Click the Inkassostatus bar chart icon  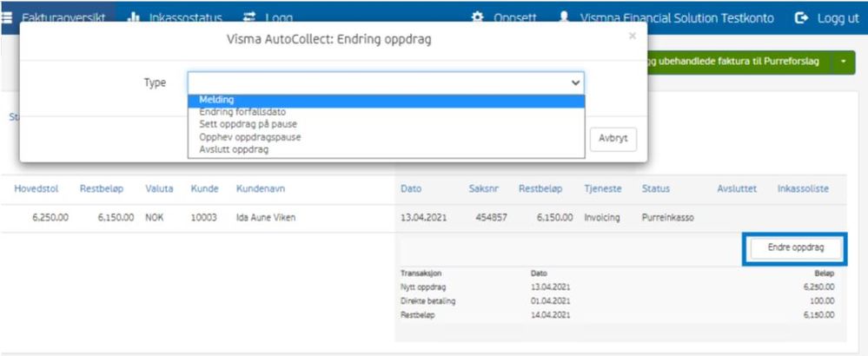(x=134, y=17)
